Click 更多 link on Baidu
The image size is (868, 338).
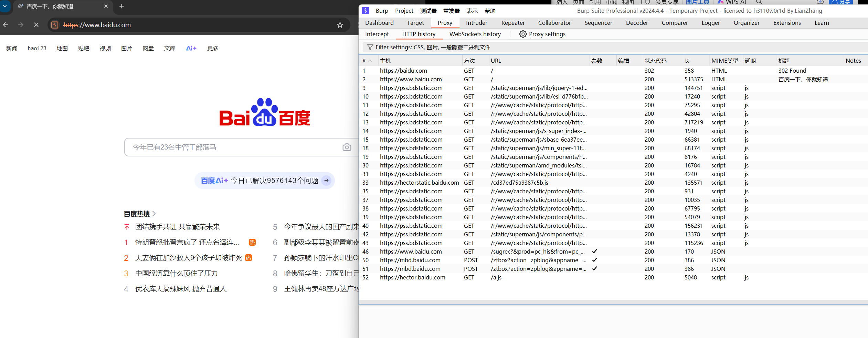pyautogui.click(x=213, y=48)
